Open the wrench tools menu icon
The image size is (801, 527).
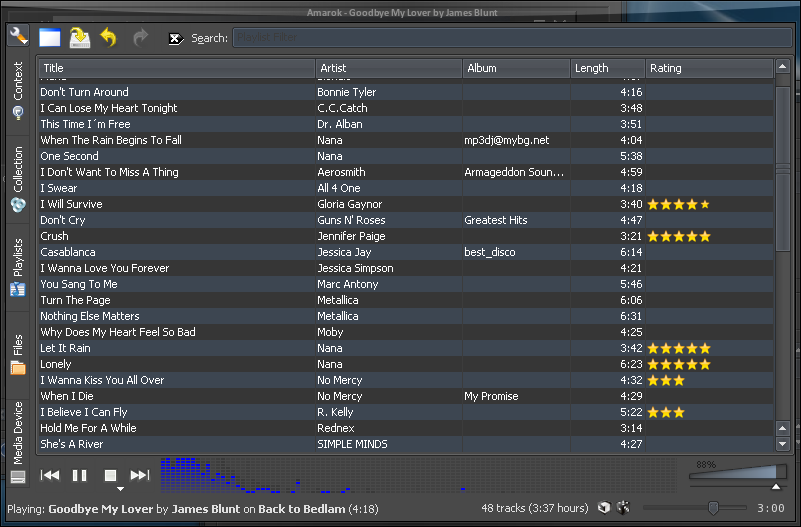pyautogui.click(x=18, y=35)
